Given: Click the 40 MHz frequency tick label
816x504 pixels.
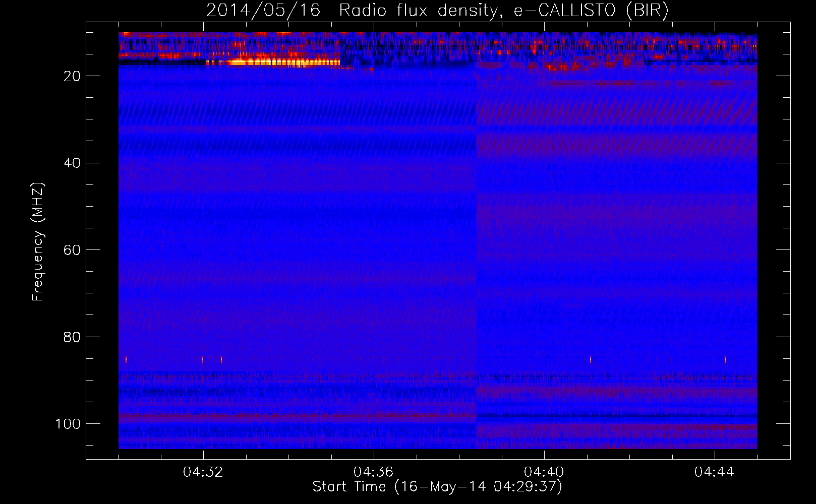Looking at the screenshot, I should (73, 163).
